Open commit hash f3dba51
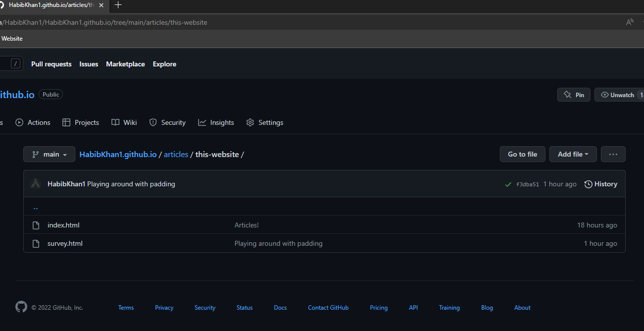Image resolution: width=644 pixels, height=331 pixels. (528, 184)
